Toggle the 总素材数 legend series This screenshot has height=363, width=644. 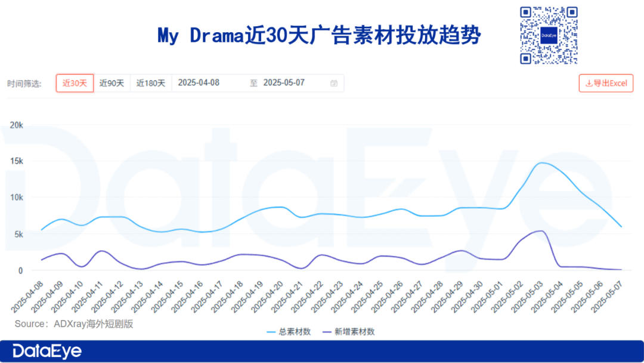point(289,332)
